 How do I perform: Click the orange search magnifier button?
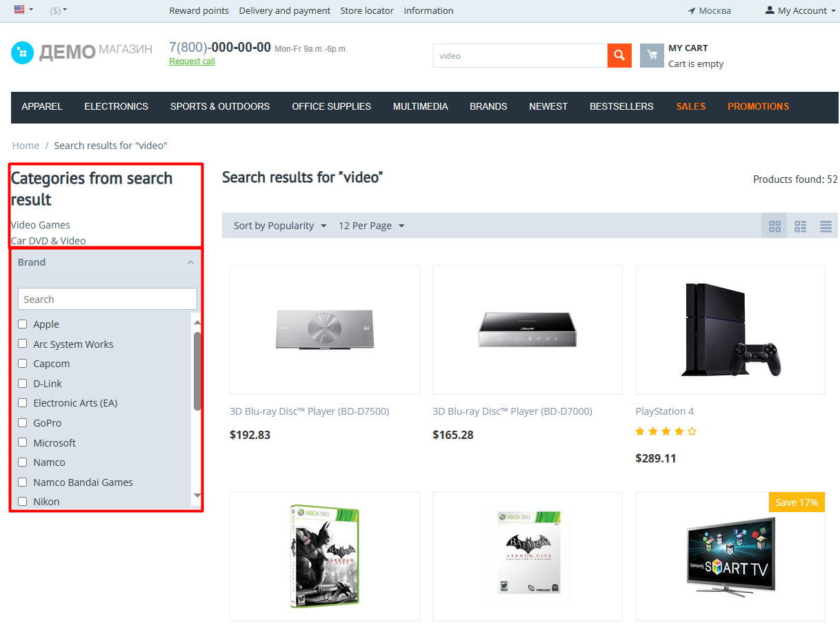pyautogui.click(x=619, y=55)
